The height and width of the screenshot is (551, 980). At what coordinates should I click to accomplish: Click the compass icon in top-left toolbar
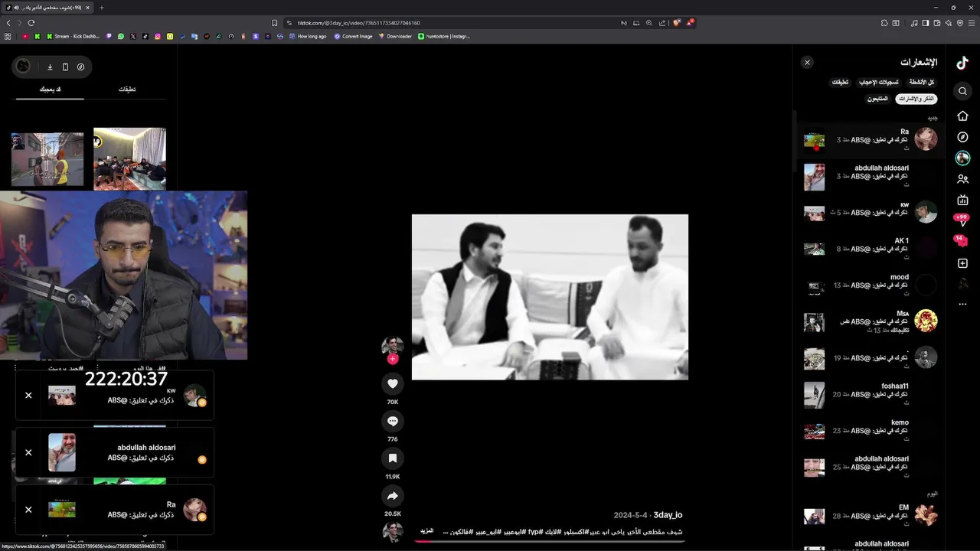pyautogui.click(x=80, y=67)
